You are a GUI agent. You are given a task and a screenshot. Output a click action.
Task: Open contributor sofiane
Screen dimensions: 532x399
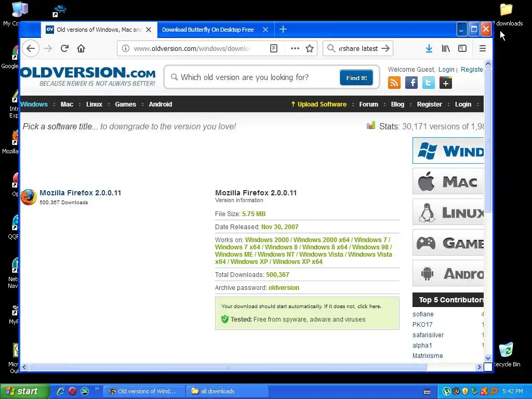coord(423,314)
